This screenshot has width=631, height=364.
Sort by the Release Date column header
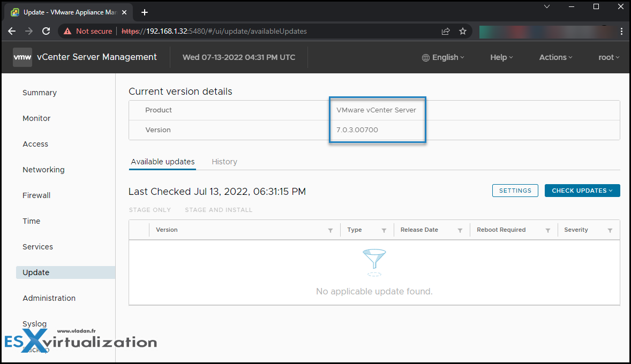click(419, 230)
